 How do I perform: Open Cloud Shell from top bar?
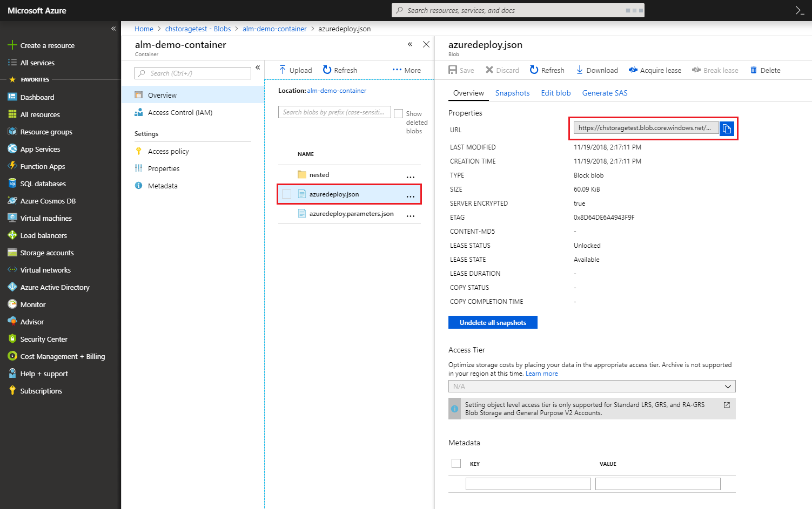(800, 11)
